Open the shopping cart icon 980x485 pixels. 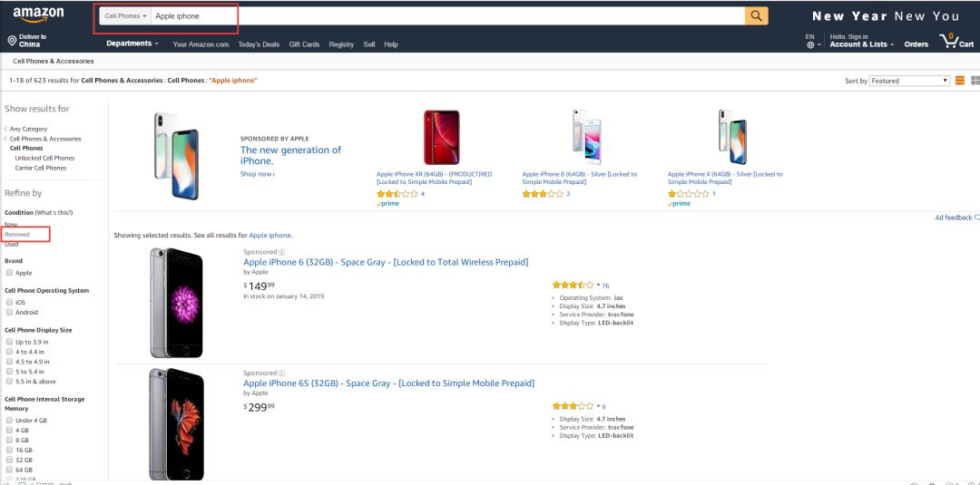949,41
